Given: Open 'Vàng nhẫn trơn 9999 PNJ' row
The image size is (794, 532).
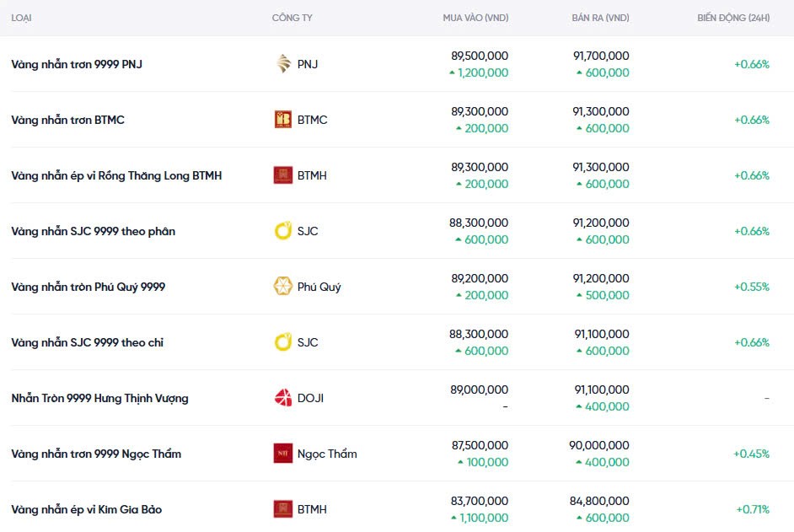Looking at the screenshot, I should click(77, 64).
